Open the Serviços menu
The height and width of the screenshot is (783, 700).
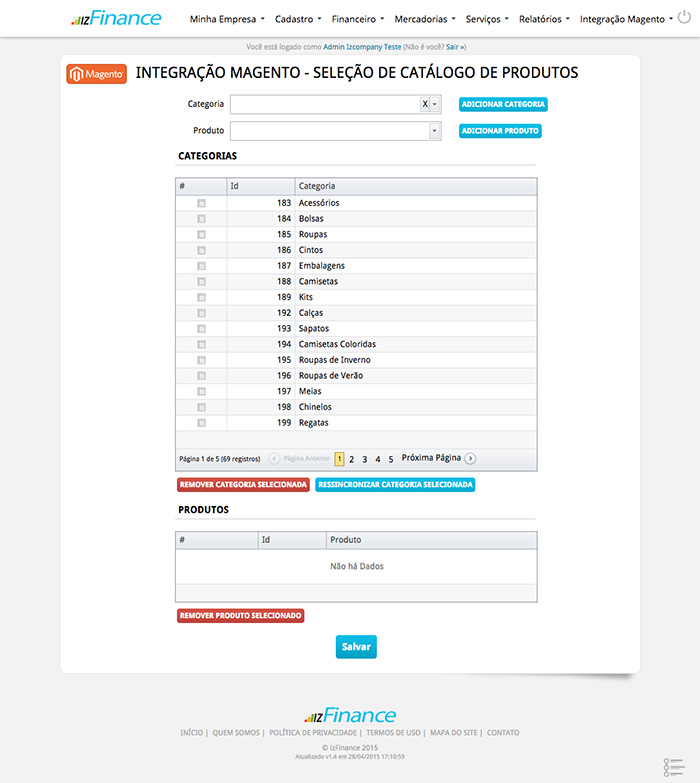(487, 19)
